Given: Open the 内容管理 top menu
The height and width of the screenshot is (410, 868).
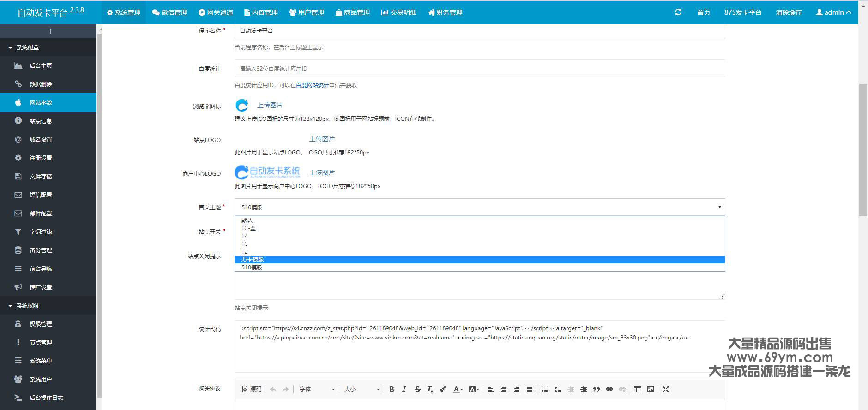Looking at the screenshot, I should (x=261, y=12).
